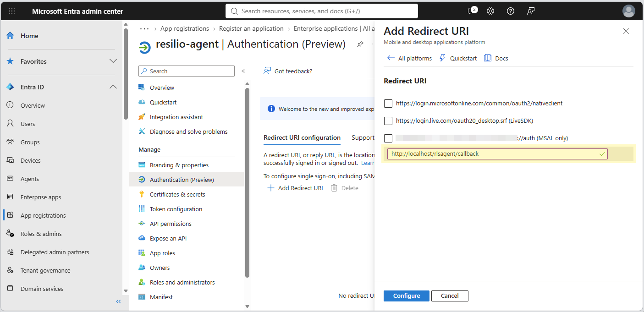The height and width of the screenshot is (312, 644).
Task: Click the resource menu Search box
Action: 187,71
